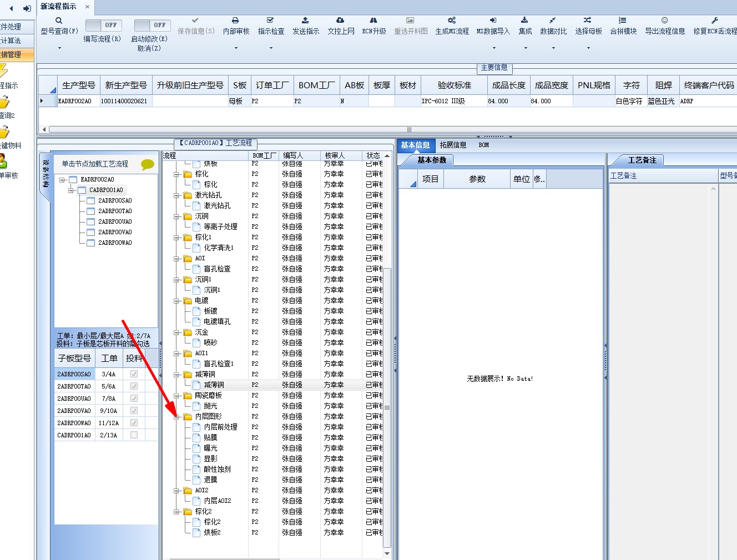Click the 数据对比 compare icon
This screenshot has width=737, height=560.
tap(553, 21)
